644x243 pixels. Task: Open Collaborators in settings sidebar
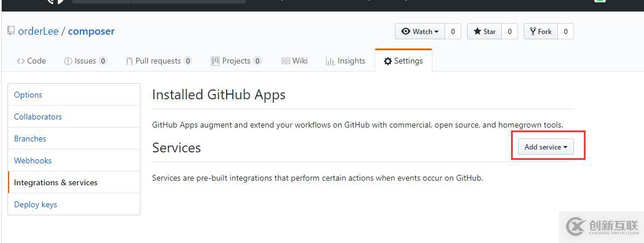[x=74, y=117]
